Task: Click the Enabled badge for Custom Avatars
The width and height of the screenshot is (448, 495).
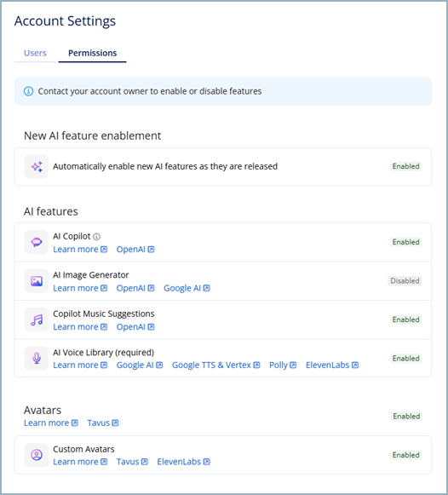Action: click(x=405, y=455)
